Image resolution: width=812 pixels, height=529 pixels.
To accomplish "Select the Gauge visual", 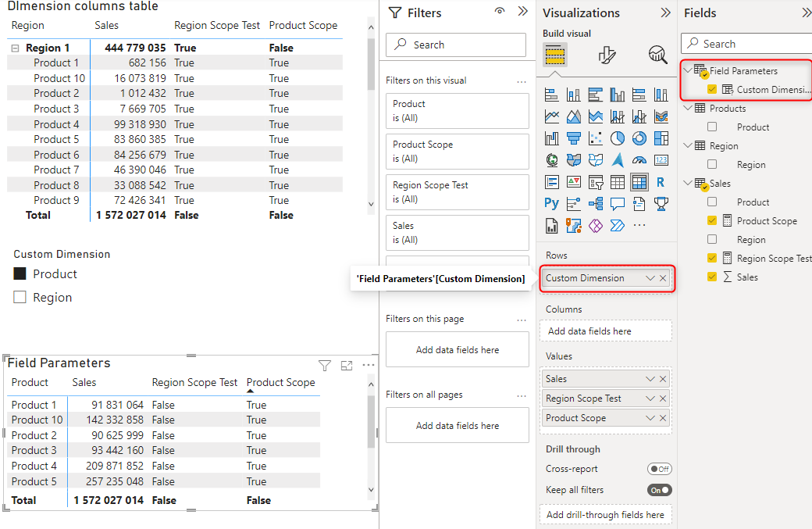I will point(639,159).
